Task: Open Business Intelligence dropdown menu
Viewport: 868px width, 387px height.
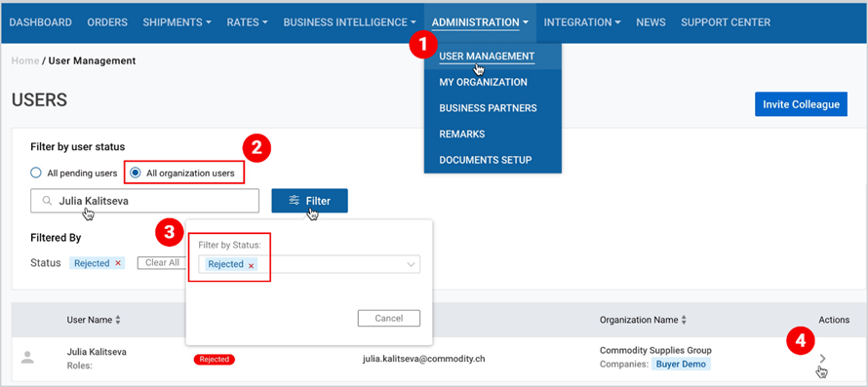Action: coord(350,22)
